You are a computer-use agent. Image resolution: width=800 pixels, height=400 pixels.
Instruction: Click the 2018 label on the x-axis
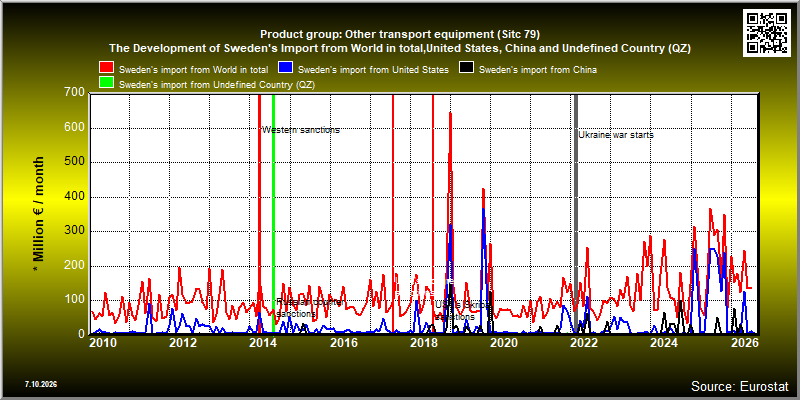pos(423,342)
